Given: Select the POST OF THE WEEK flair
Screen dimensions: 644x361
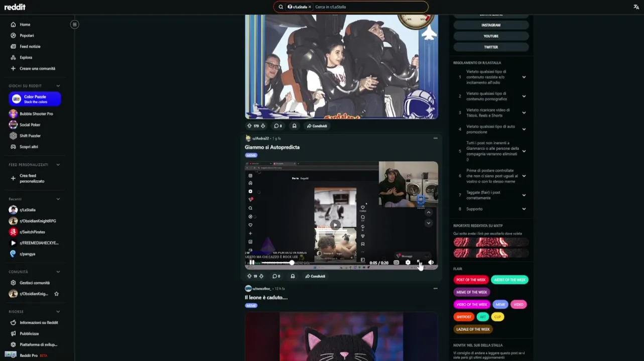Looking at the screenshot, I should pyautogui.click(x=471, y=280).
